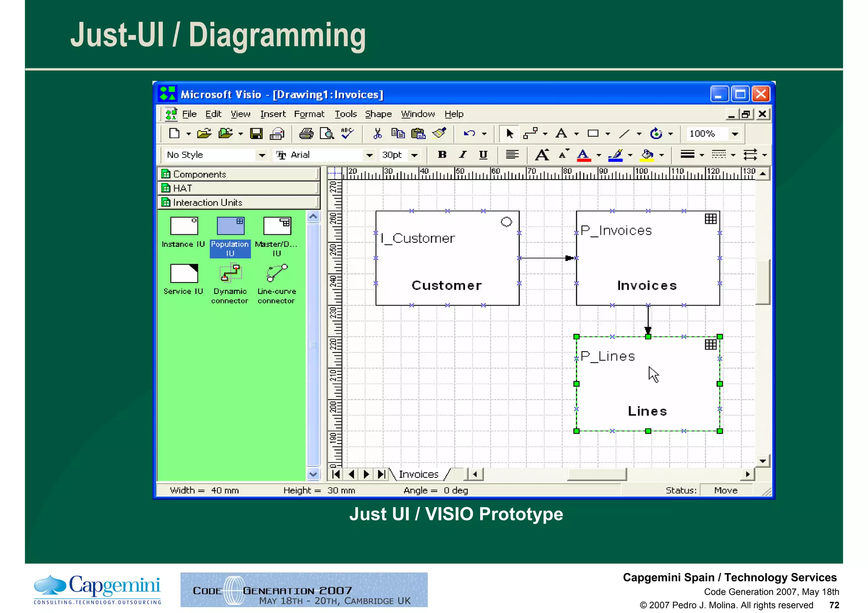Open the Components stencil bar
The width and height of the screenshot is (868, 613).
[x=239, y=174]
